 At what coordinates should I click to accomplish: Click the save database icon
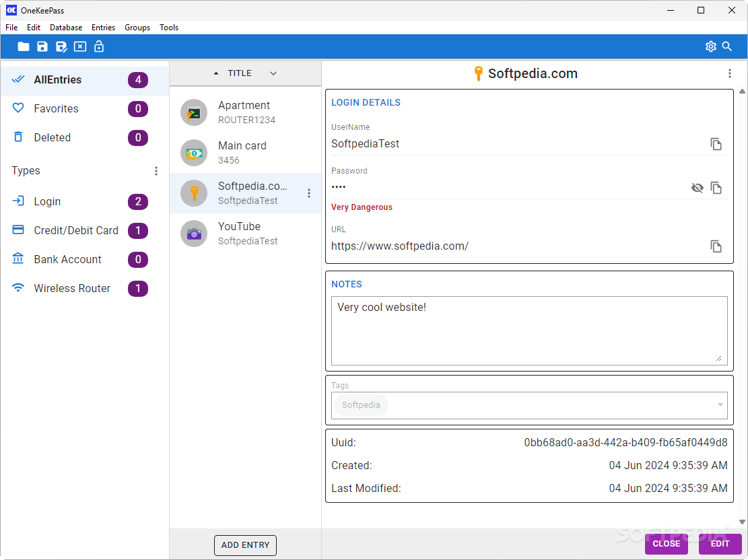pos(42,46)
